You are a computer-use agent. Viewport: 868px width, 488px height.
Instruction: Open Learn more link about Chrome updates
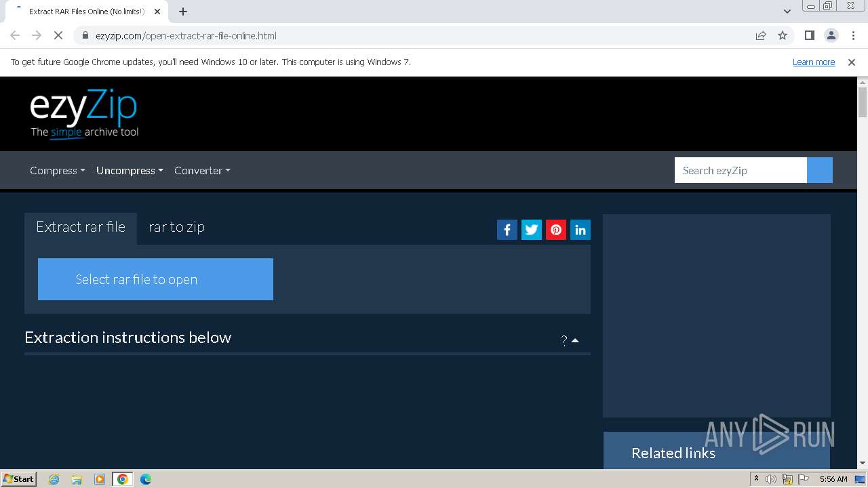814,62
